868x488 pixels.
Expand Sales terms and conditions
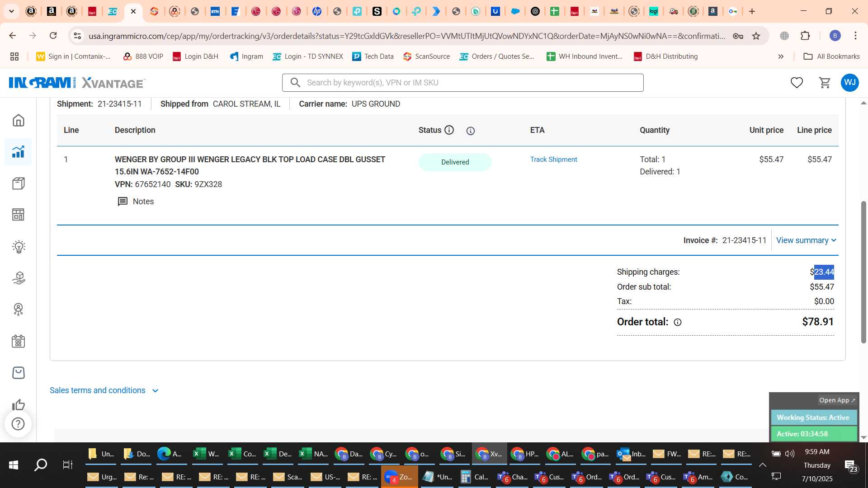point(104,390)
